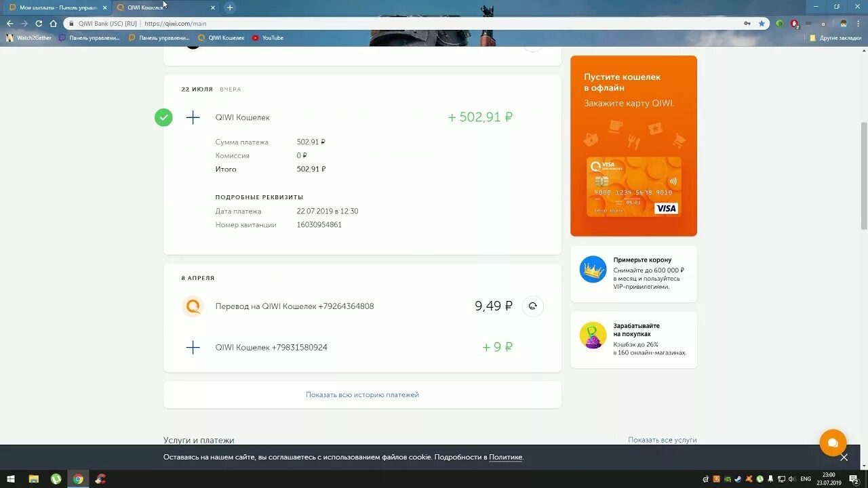
Task: Click the green success checkmark icon
Action: pos(163,117)
